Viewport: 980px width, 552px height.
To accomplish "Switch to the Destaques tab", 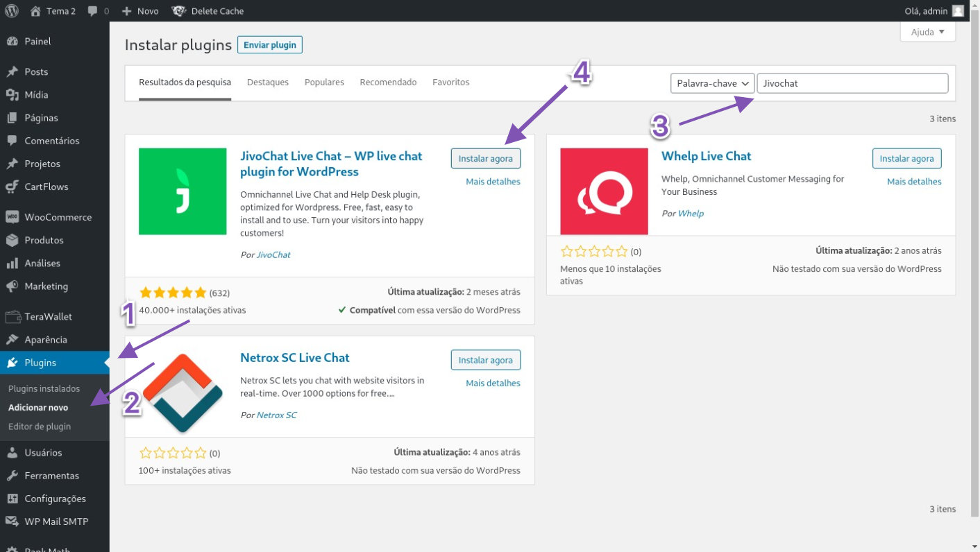I will [x=268, y=82].
